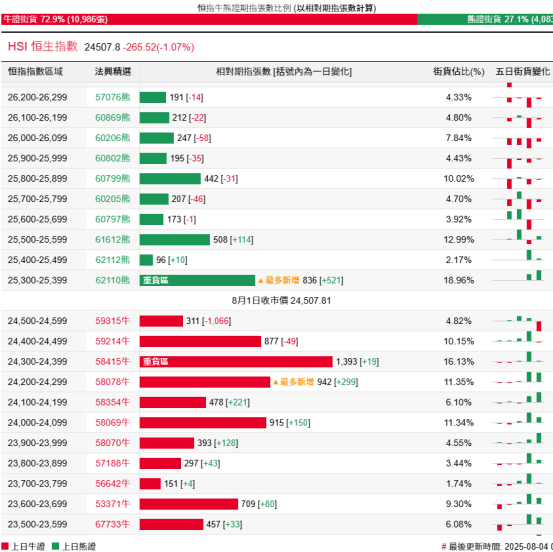Screen dimensions: 553x552
Task: Click the range cell 26,200-26,299
Action: [x=37, y=97]
